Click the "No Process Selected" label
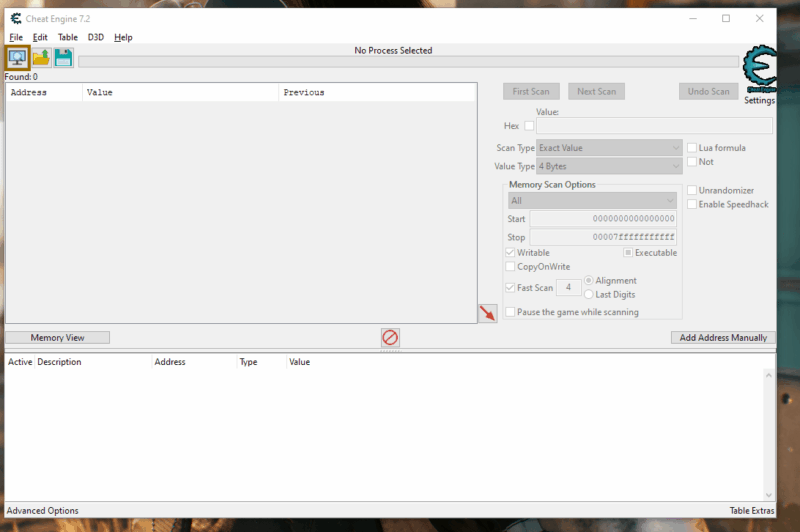 coord(393,50)
